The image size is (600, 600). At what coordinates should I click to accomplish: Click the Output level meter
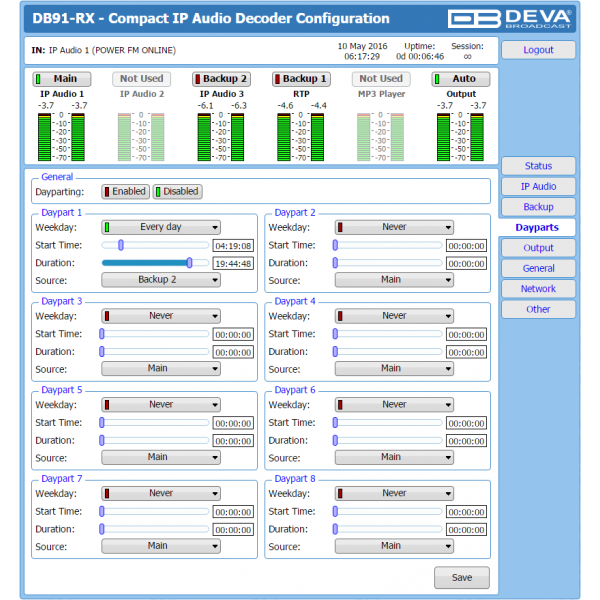460,137
